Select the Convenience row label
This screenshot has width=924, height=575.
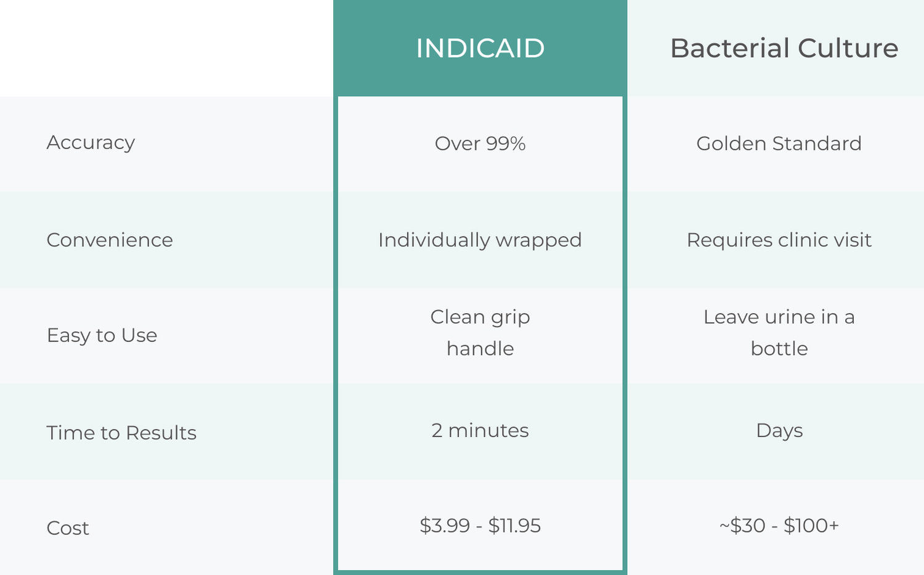tap(110, 240)
